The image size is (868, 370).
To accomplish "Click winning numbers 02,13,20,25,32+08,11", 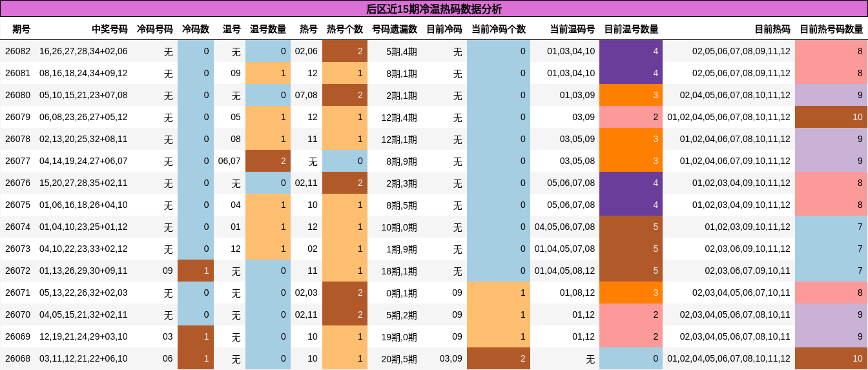I will pyautogui.click(x=83, y=139).
